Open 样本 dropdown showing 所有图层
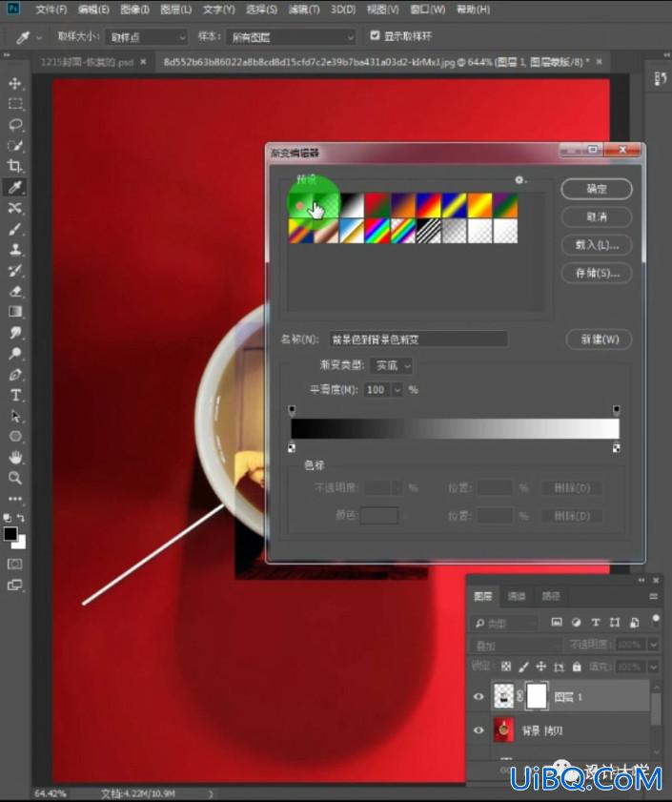The width and height of the screenshot is (672, 802). pos(291,37)
